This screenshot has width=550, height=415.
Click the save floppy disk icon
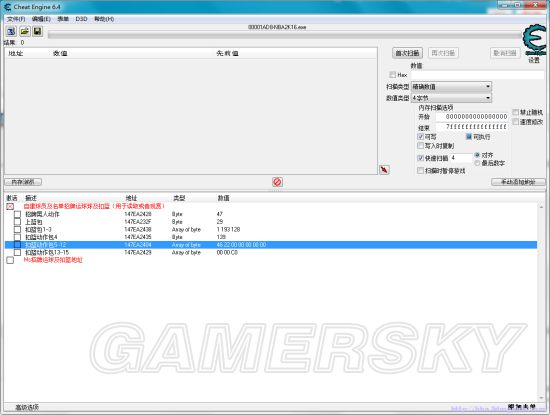tap(38, 32)
